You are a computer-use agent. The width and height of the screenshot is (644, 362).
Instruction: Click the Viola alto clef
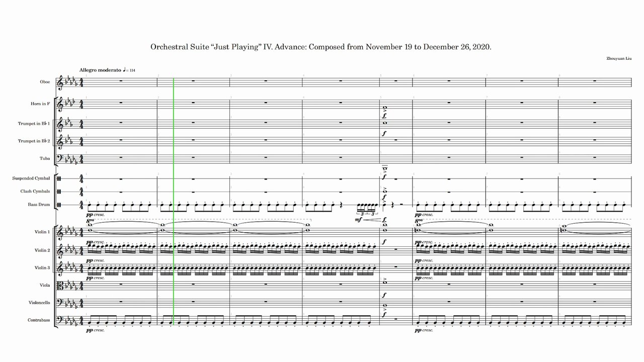pos(61,286)
